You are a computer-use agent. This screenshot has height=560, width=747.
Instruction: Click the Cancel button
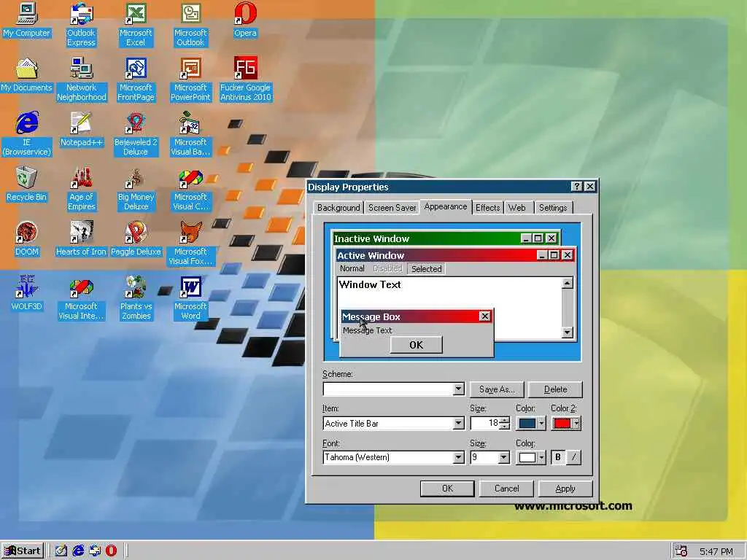coord(506,489)
